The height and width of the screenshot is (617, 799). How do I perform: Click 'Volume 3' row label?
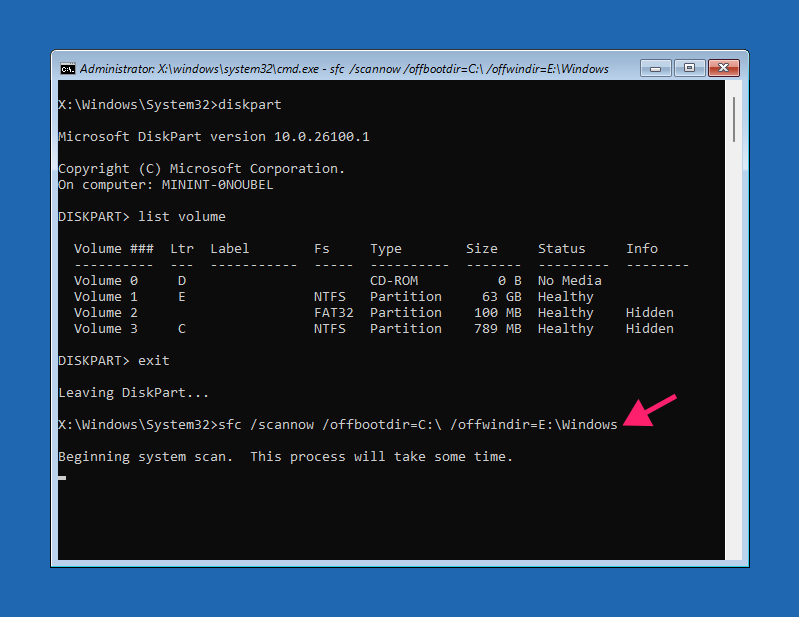point(106,329)
